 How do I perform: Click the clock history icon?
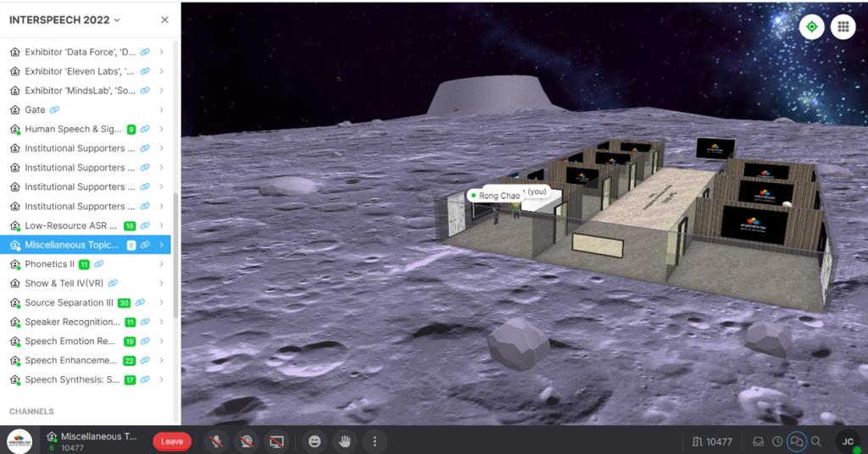(776, 441)
